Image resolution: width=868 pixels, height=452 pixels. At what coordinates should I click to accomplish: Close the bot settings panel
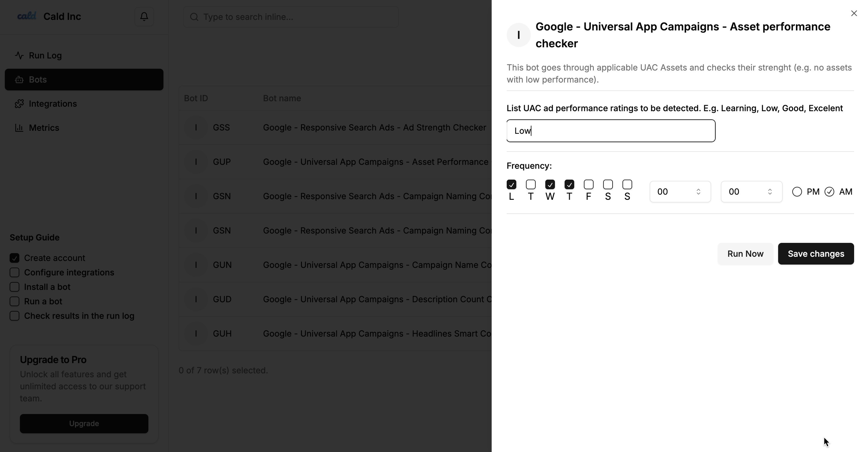854,13
